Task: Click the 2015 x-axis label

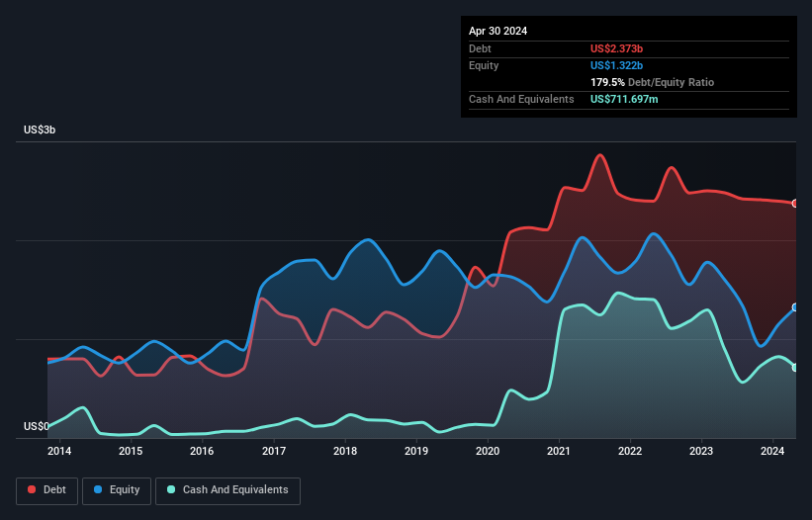Action: pyautogui.click(x=131, y=451)
